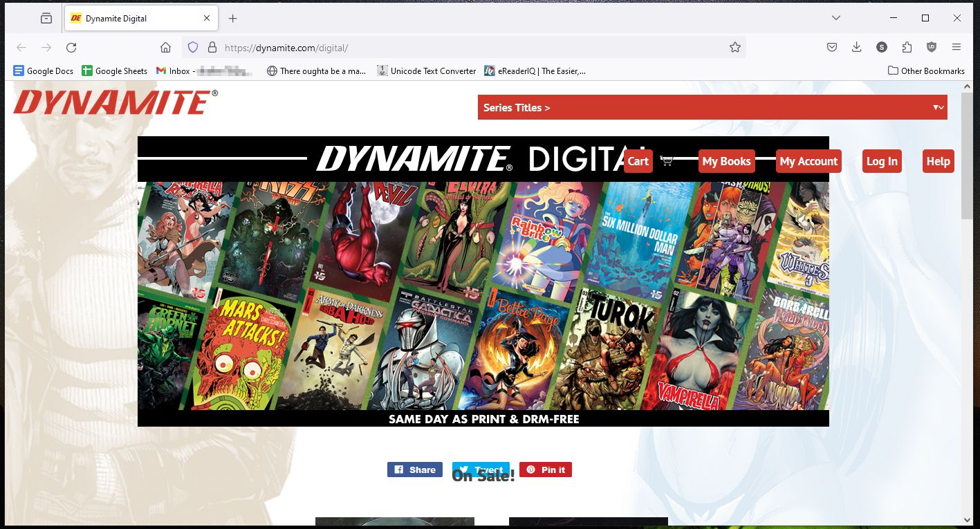Open Firefox View tab-history icon
Image resolution: width=980 pixels, height=529 pixels.
(x=46, y=18)
